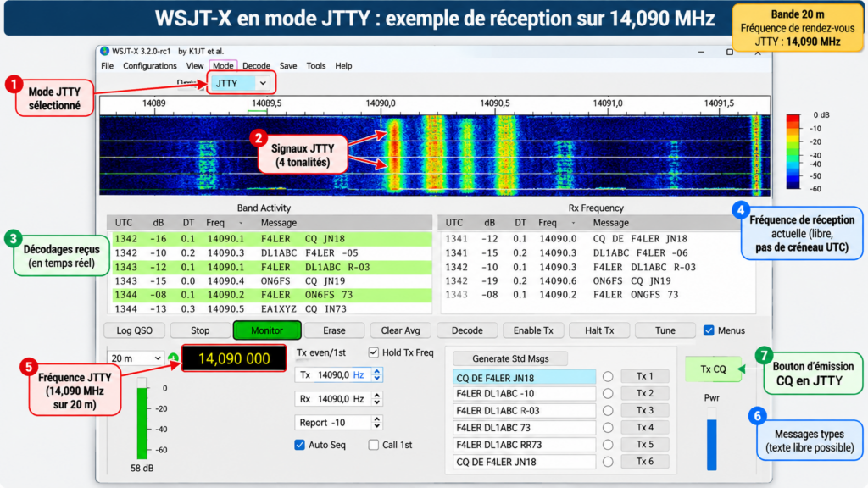The width and height of the screenshot is (868, 488).
Task: Select the 1343 F4LER DL1ABC R-03 Band Activity row
Action: coord(272,267)
